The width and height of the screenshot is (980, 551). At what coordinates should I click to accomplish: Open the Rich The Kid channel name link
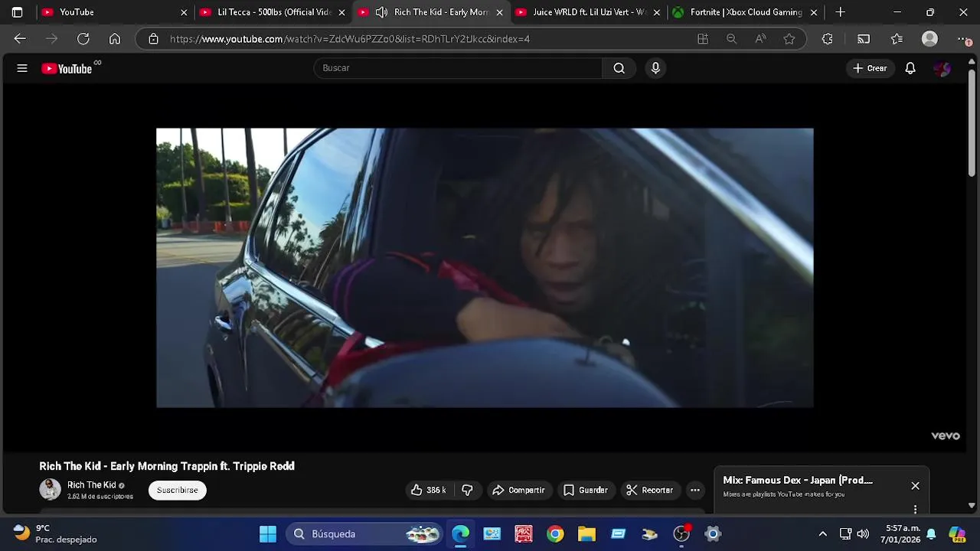click(91, 485)
